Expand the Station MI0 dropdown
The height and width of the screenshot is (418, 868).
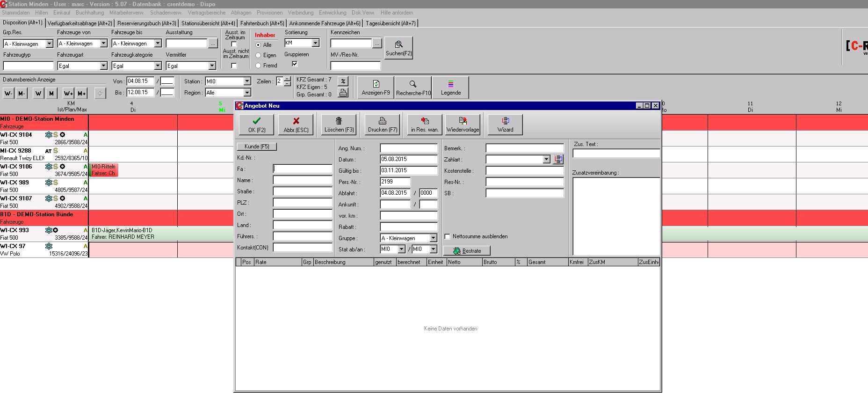247,81
